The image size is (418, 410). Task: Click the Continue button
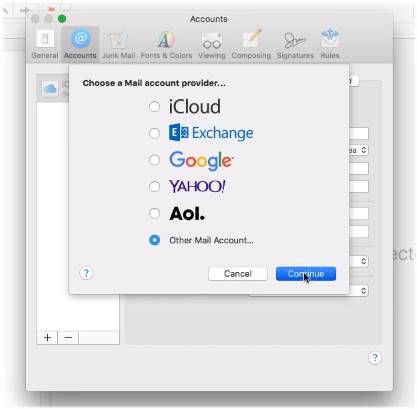point(306,274)
